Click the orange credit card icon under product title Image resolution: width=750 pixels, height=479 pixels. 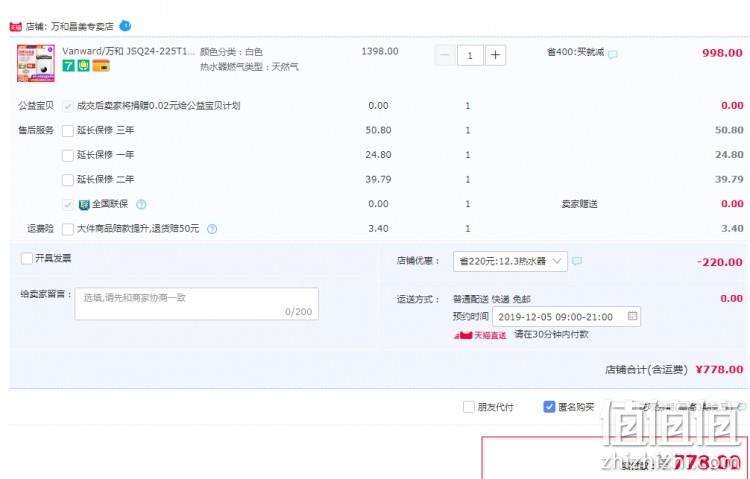click(101, 66)
